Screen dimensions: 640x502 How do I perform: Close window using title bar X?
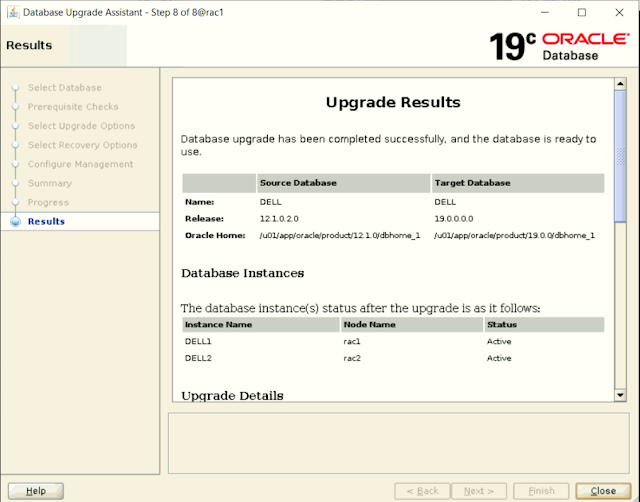pyautogui.click(x=619, y=13)
